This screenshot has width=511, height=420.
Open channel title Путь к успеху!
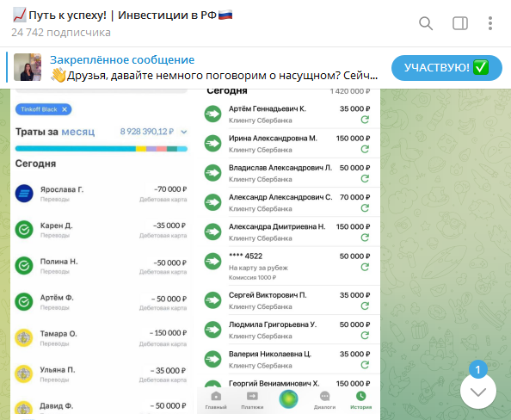pyautogui.click(x=122, y=15)
